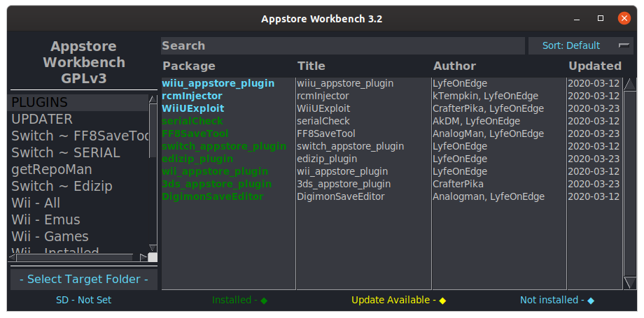Select the Wii - Emus category

78,219
